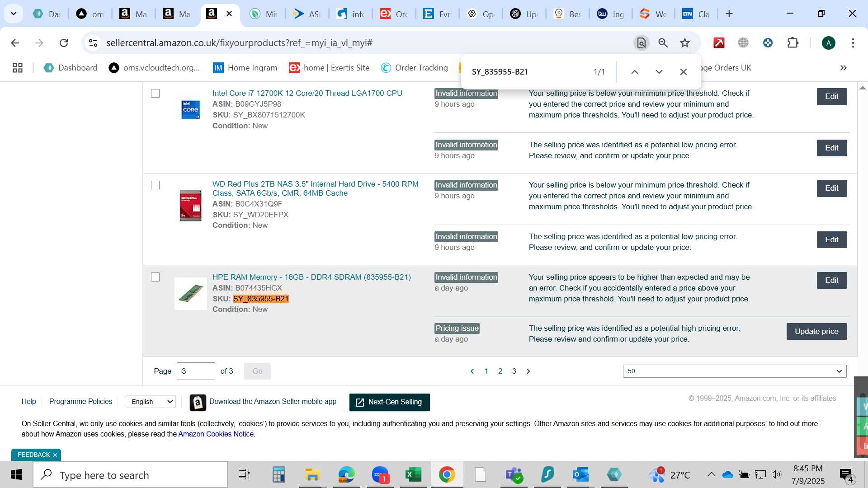
Task: Go to page 2 of results
Action: [500, 371]
